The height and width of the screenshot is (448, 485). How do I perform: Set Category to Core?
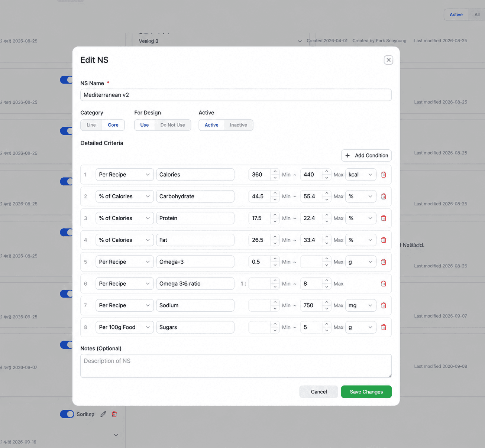pos(113,125)
